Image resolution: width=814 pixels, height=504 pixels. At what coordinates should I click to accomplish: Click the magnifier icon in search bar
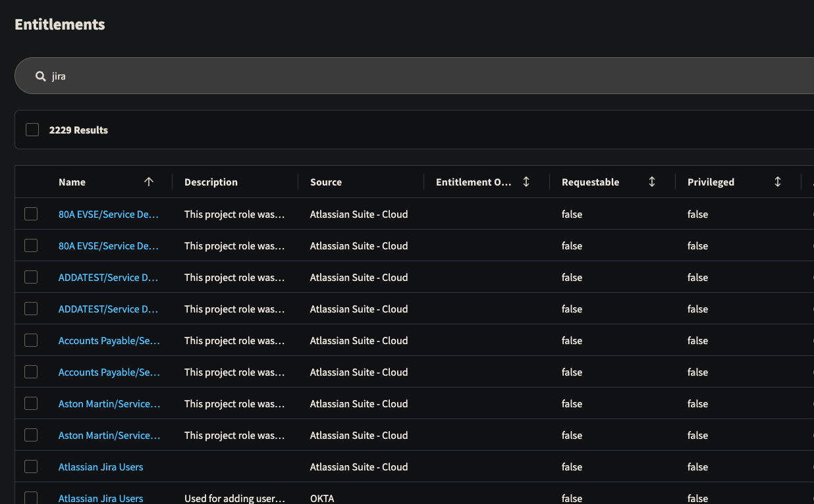(x=41, y=76)
